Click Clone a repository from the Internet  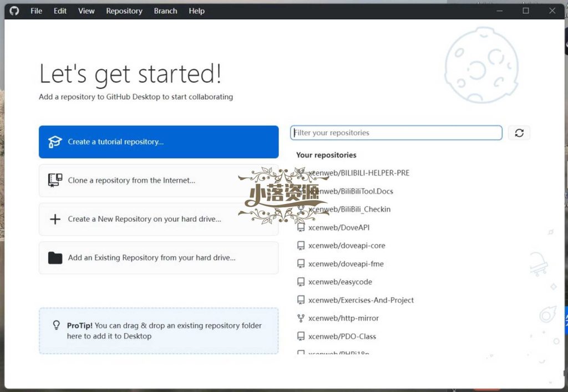tap(159, 180)
